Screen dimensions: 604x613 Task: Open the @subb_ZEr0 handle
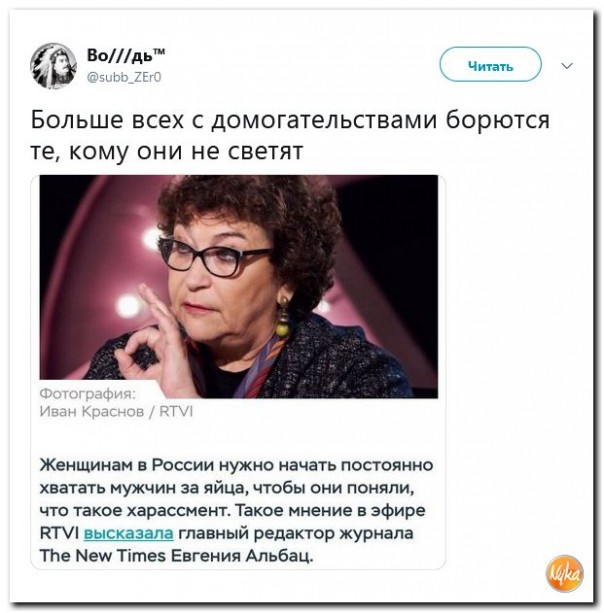(x=124, y=77)
